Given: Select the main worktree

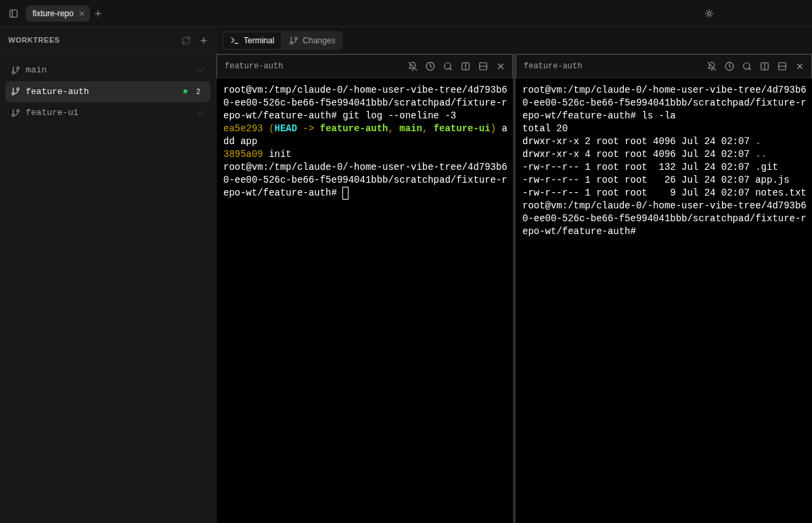Looking at the screenshot, I should pos(108,70).
